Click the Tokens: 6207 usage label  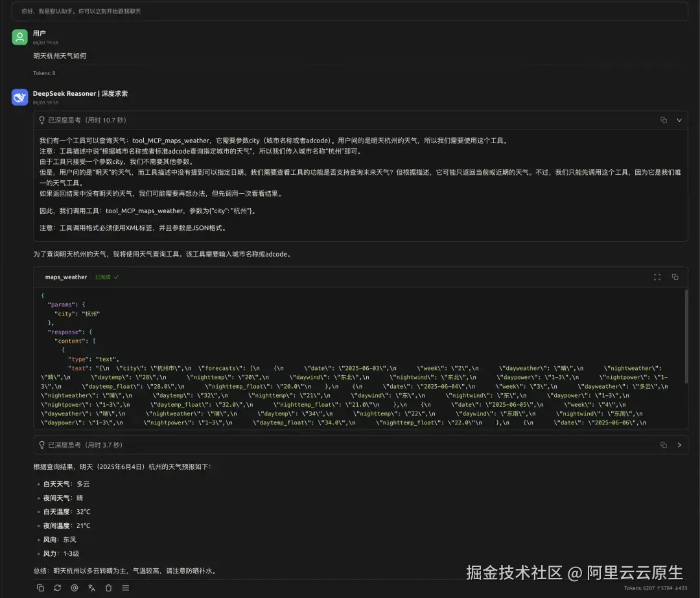(655, 588)
